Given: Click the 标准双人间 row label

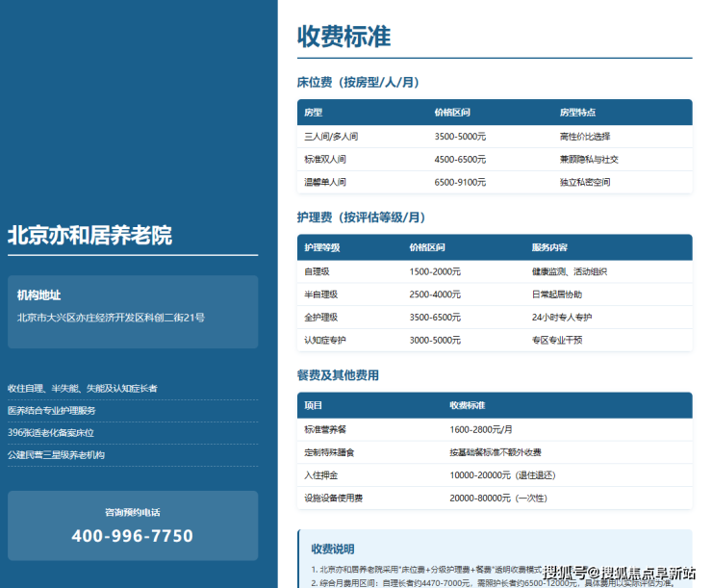Looking at the screenshot, I should click(325, 159).
